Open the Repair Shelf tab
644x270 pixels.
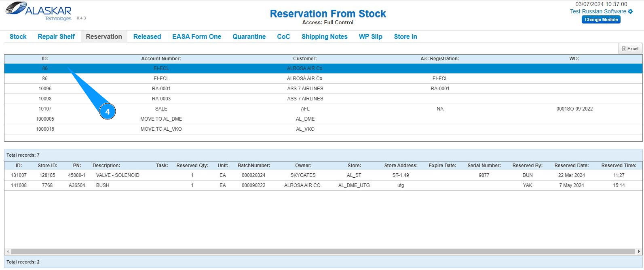coord(56,36)
